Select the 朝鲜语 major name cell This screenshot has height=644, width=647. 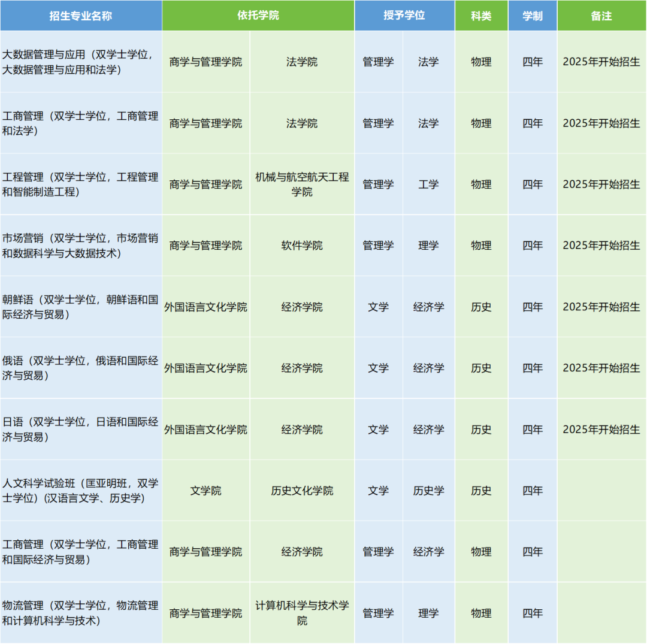[81, 307]
